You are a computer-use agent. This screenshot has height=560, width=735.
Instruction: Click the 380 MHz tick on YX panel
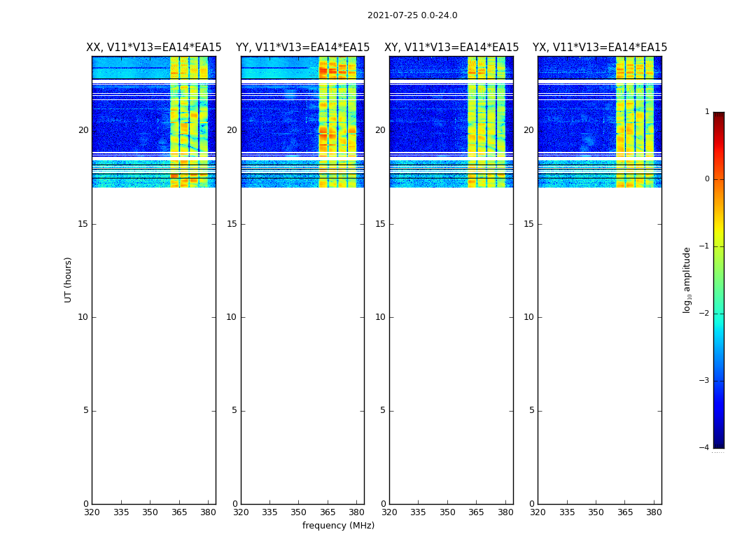(x=654, y=512)
